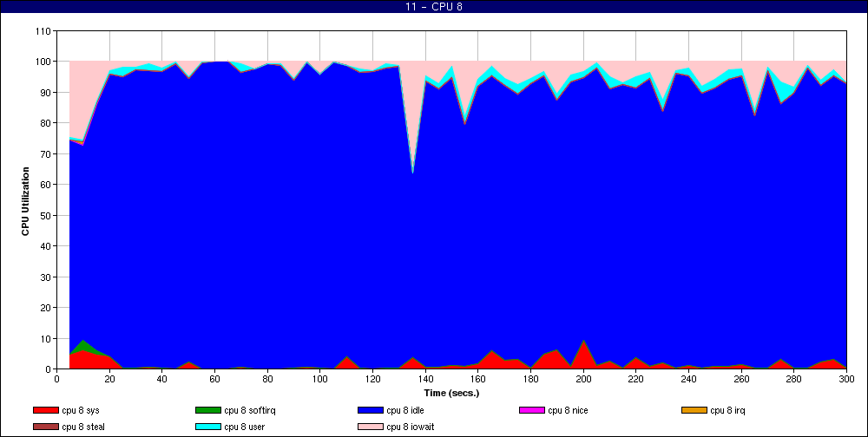Click the x-axis tick value 100

(320, 379)
